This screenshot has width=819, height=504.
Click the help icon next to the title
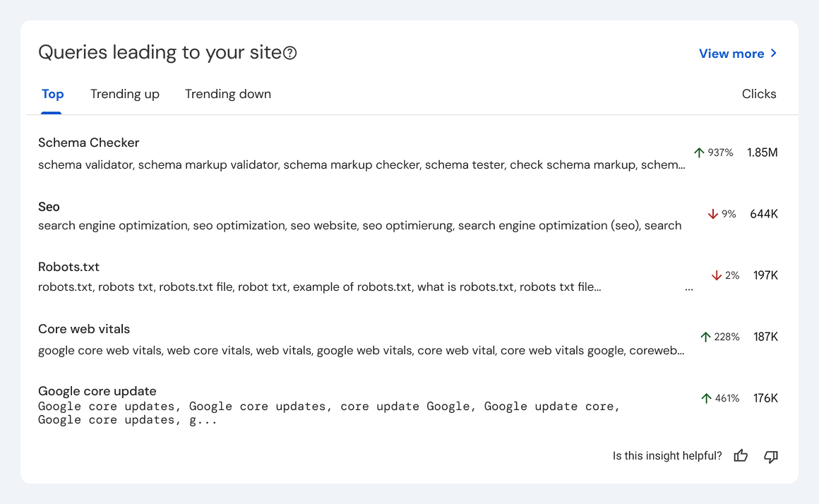click(290, 52)
